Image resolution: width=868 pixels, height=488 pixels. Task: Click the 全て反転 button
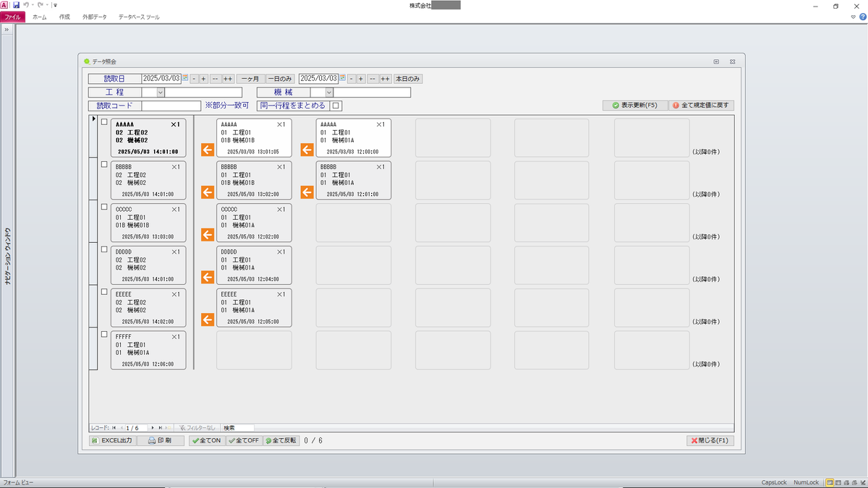[281, 440]
